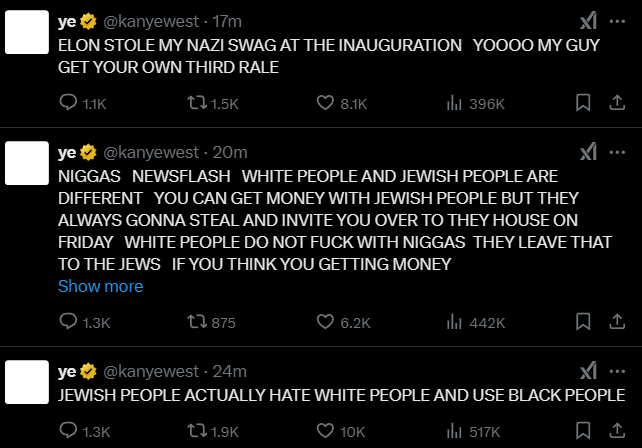Reply to the 17m post
The height and width of the screenshot is (448, 642).
(x=68, y=103)
